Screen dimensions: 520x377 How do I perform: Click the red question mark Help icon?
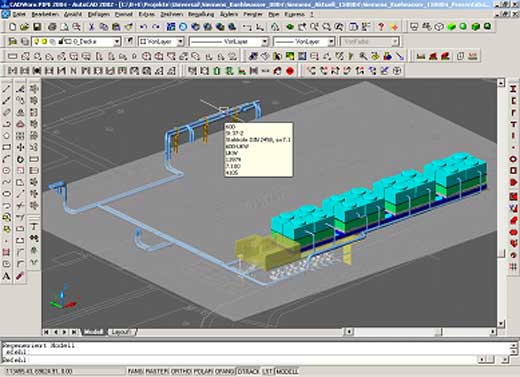[x=381, y=27]
